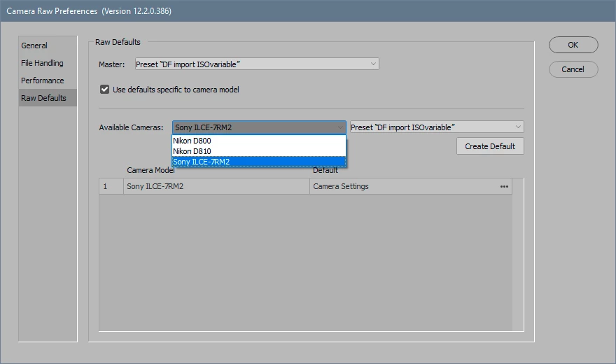This screenshot has height=364, width=616.
Task: Select the Sony ILCE-7RM2 table cell
Action: pyautogui.click(x=216, y=186)
